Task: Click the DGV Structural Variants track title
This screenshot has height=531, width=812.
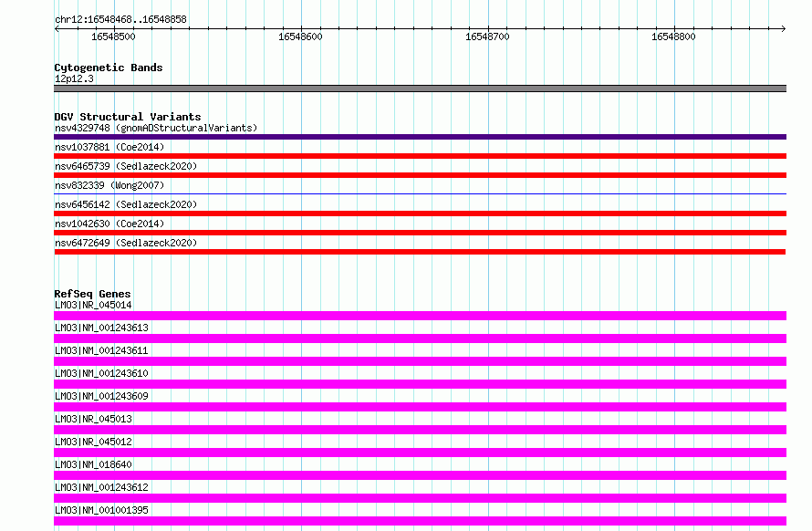Action: tap(128, 117)
